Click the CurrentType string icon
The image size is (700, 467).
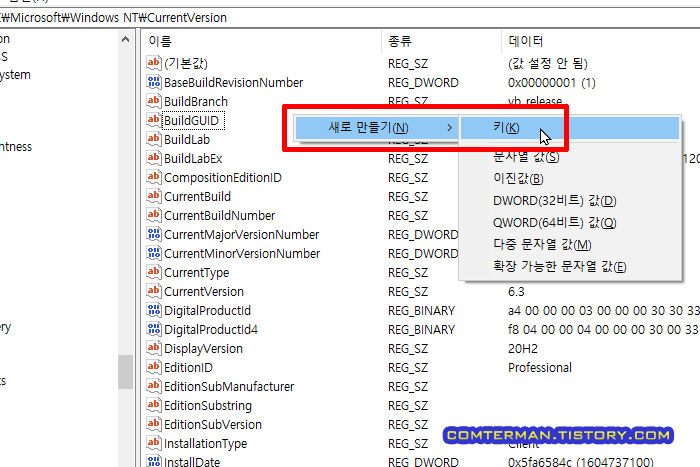154,272
